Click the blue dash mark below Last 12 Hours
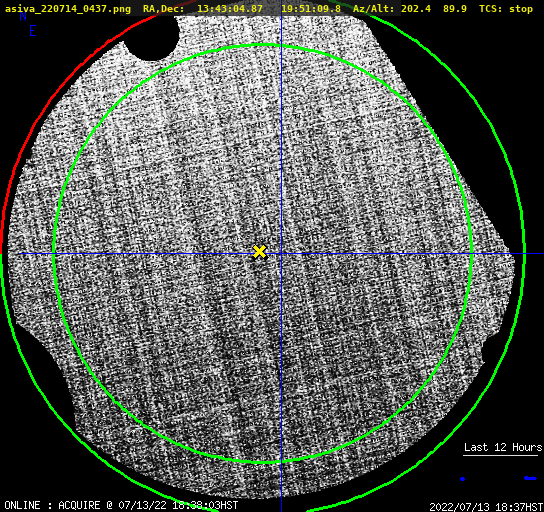The height and width of the screenshot is (512, 544). coord(530,478)
